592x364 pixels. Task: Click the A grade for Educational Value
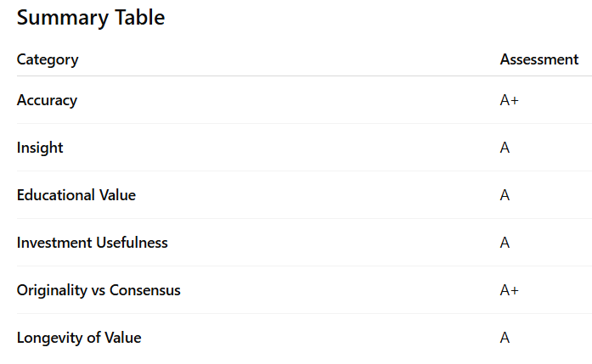coord(505,195)
